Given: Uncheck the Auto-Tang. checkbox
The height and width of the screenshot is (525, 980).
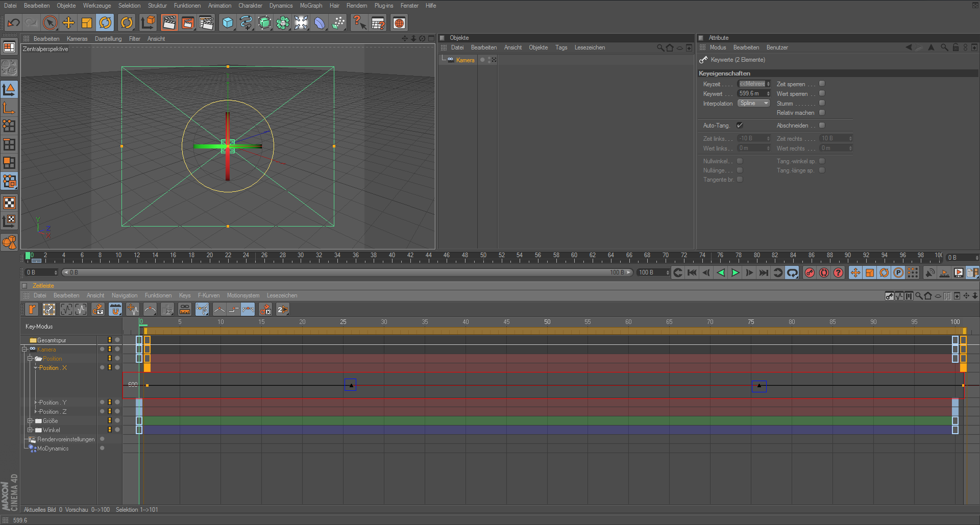Looking at the screenshot, I should click(x=740, y=126).
